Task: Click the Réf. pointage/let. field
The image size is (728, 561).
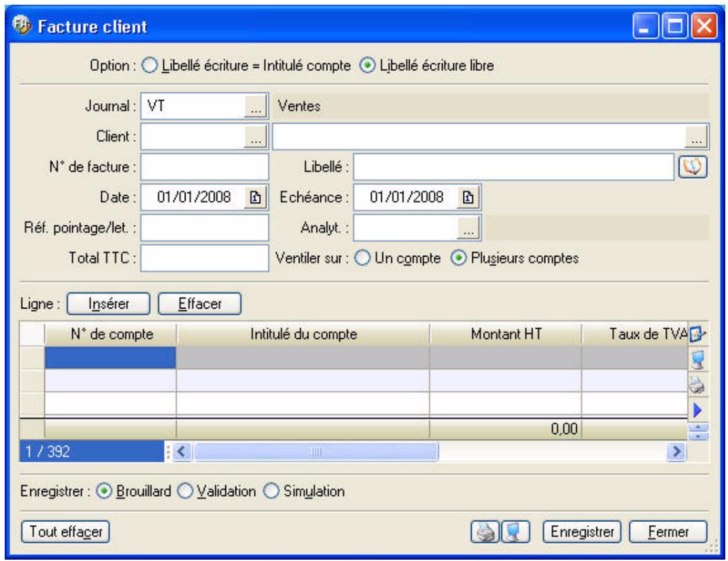Action: pyautogui.click(x=204, y=228)
